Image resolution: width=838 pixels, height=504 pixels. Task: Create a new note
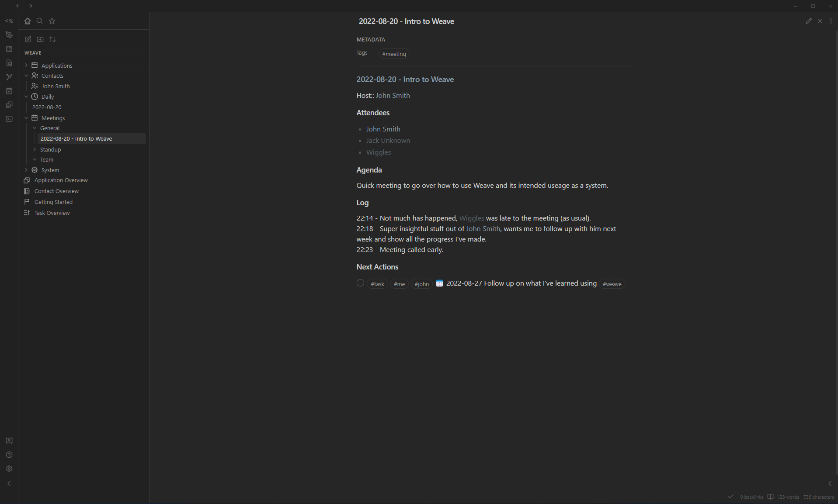(x=28, y=39)
